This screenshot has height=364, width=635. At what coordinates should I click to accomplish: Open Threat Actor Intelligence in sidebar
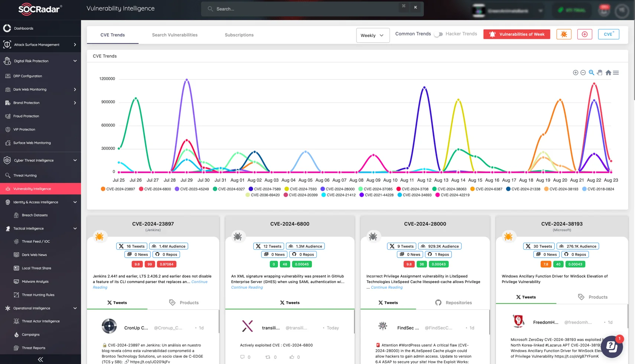pyautogui.click(x=40, y=321)
